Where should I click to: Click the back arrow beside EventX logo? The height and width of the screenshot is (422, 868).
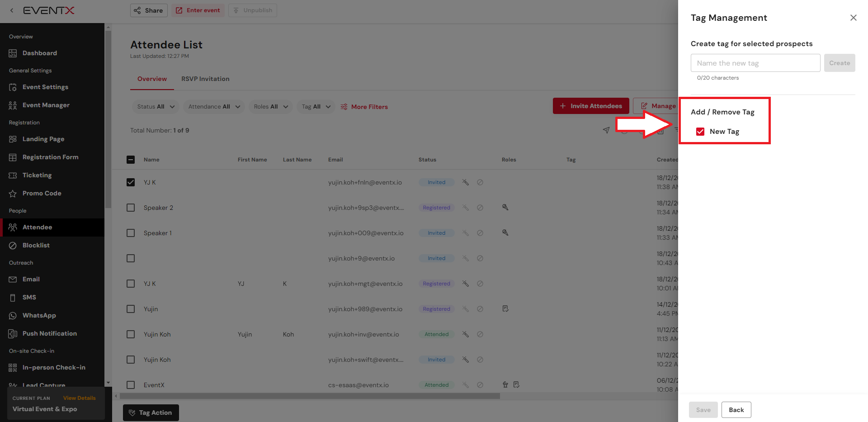coord(12,10)
